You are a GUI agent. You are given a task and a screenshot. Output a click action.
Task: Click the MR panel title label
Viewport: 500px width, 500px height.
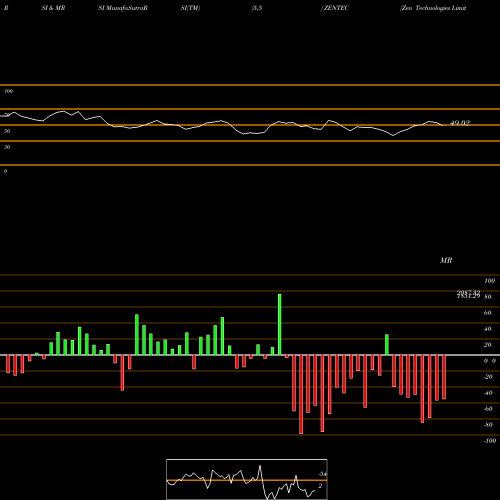[446, 260]
